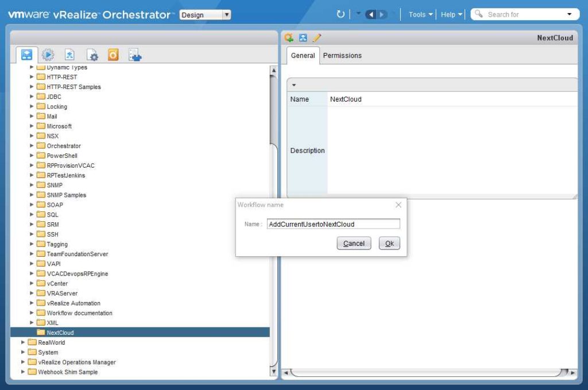Expand the PowerShell folder
This screenshot has width=588, height=390.
32,155
